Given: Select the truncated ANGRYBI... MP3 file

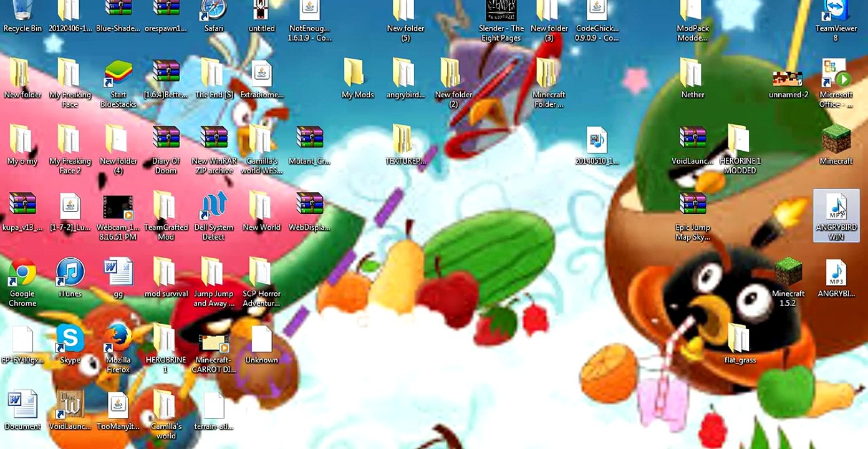Looking at the screenshot, I should click(x=836, y=279).
